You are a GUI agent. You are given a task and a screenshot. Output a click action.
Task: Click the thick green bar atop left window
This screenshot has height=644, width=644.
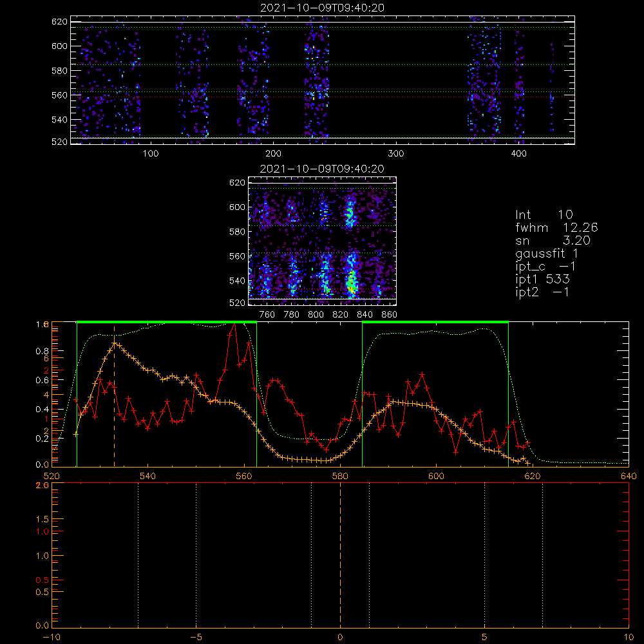[x=167, y=323]
